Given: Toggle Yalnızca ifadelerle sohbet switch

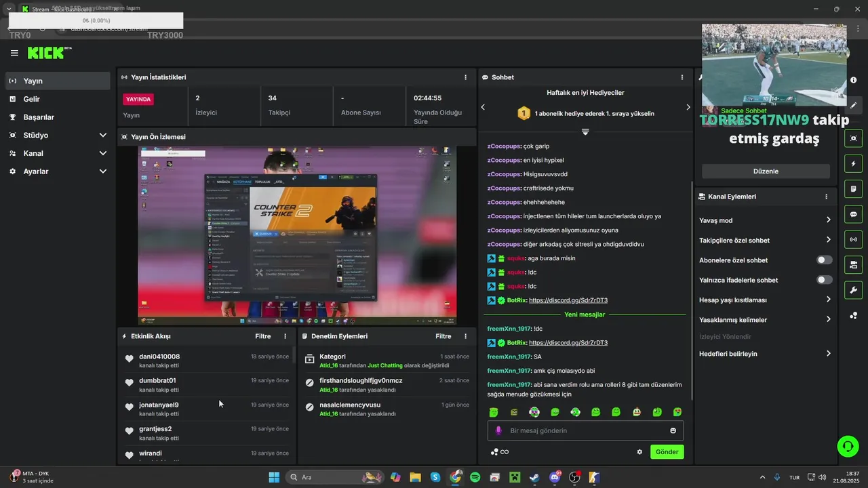Looking at the screenshot, I should 824,280.
